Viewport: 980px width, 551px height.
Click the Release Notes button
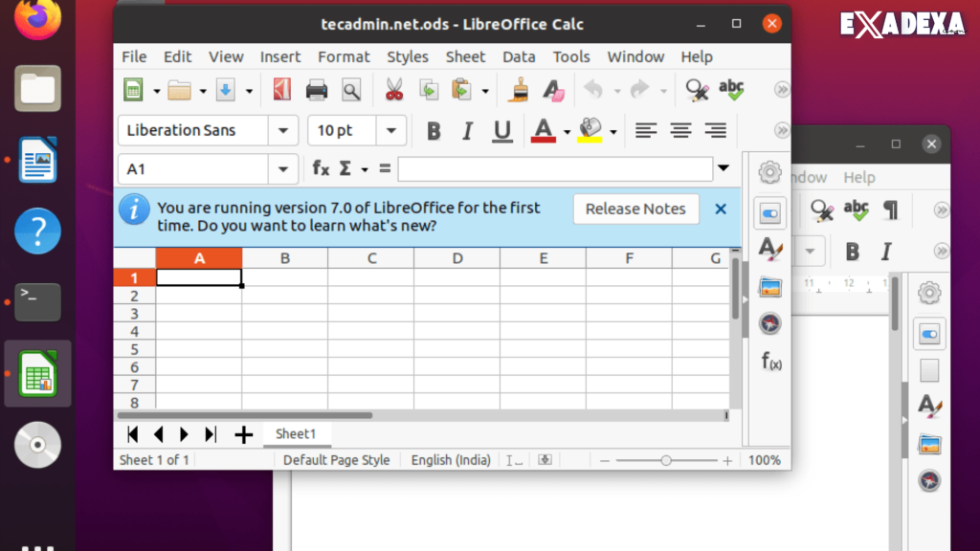coord(635,209)
